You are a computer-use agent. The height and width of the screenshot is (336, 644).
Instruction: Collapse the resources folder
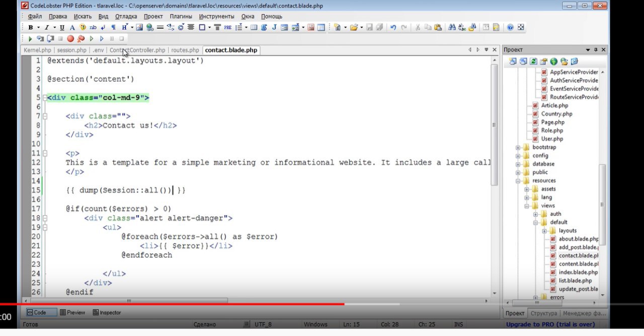click(x=518, y=181)
